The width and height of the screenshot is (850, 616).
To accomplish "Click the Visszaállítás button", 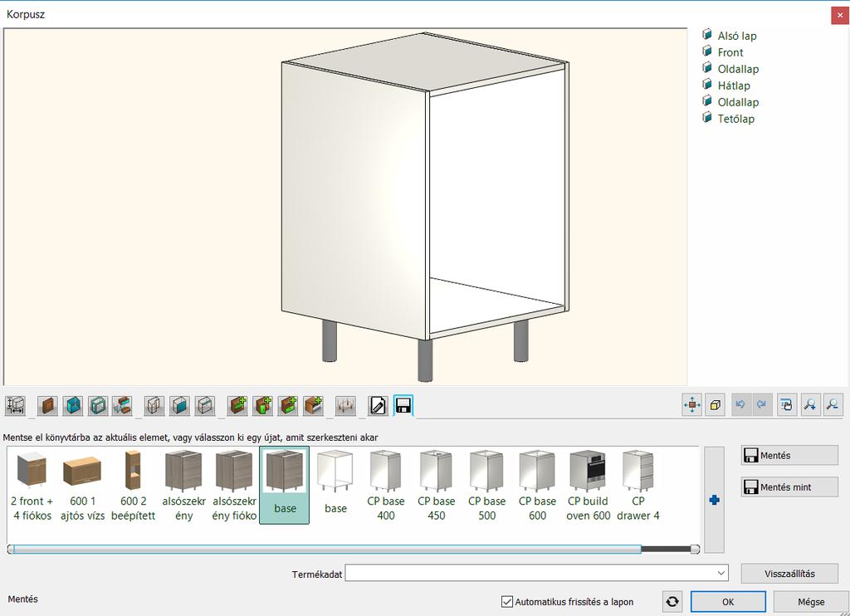I will click(x=789, y=574).
